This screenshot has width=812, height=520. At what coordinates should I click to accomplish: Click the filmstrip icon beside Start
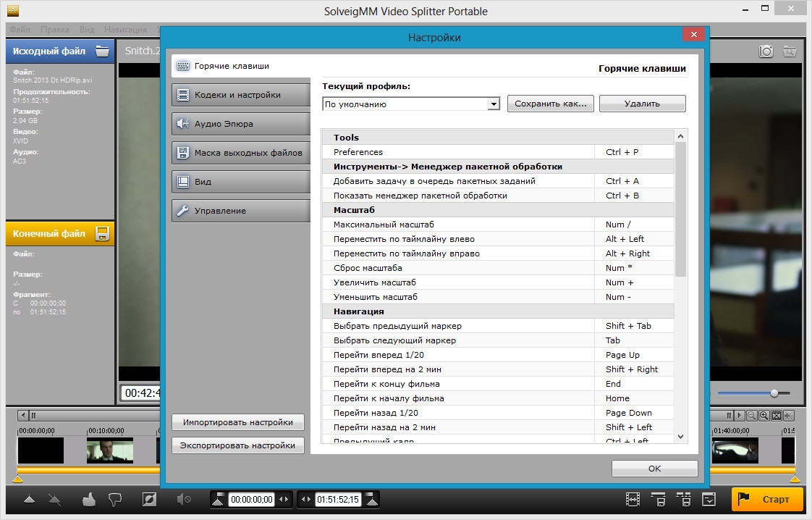coord(633,499)
